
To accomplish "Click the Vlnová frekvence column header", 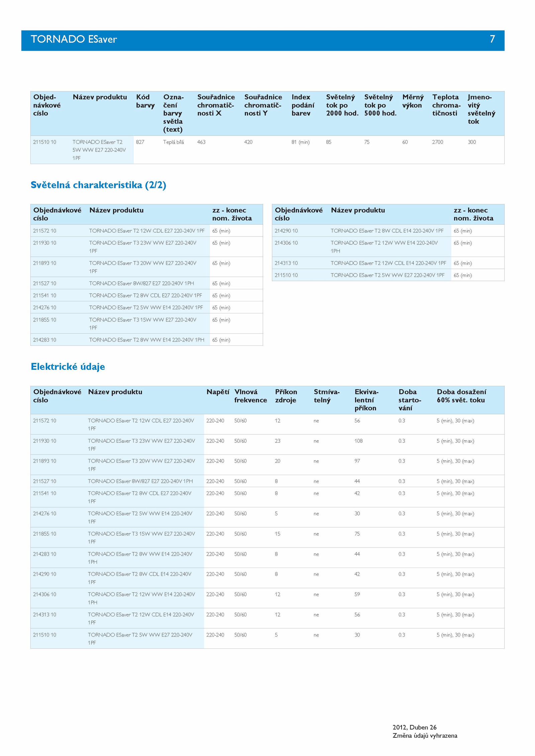I will coord(251,396).
